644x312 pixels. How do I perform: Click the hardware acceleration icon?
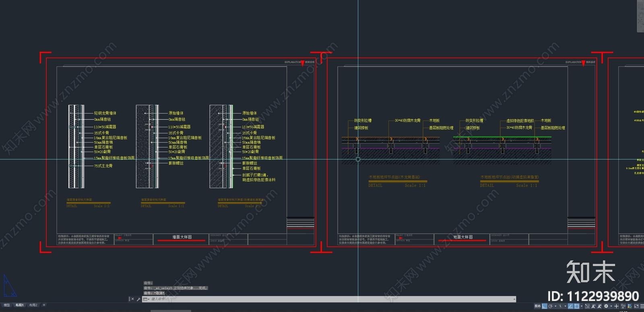point(630,306)
